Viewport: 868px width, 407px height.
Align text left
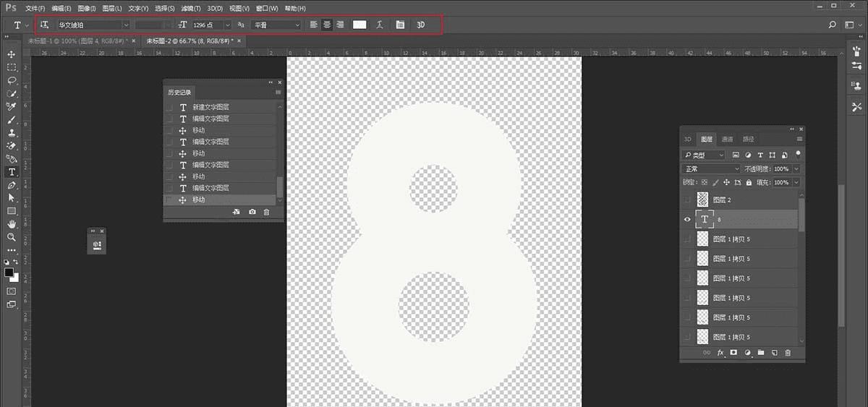[x=314, y=25]
